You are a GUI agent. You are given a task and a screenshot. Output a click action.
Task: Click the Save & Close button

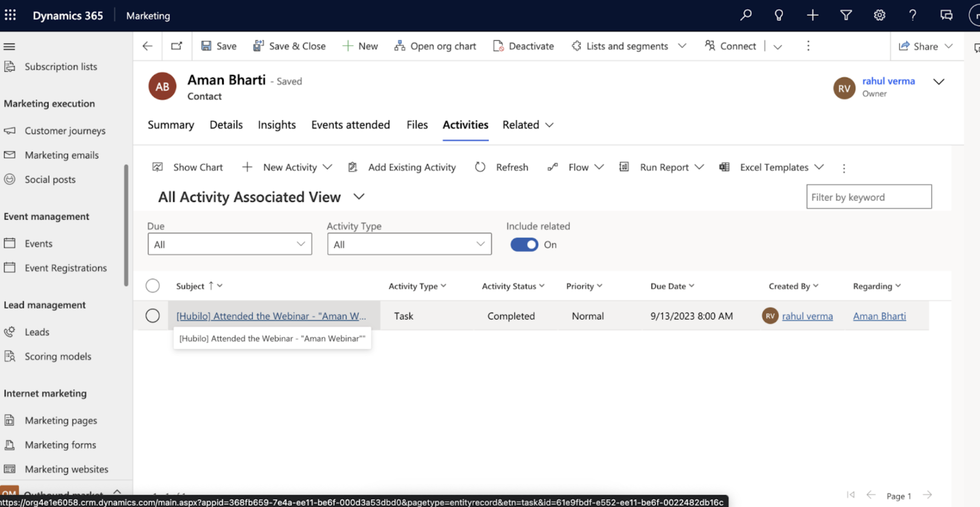click(x=289, y=46)
